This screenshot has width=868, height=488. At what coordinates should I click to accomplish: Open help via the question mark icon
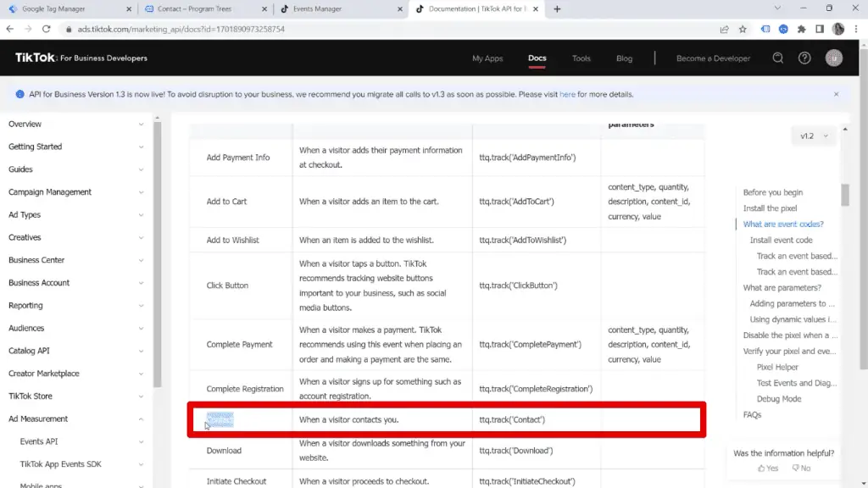point(804,58)
